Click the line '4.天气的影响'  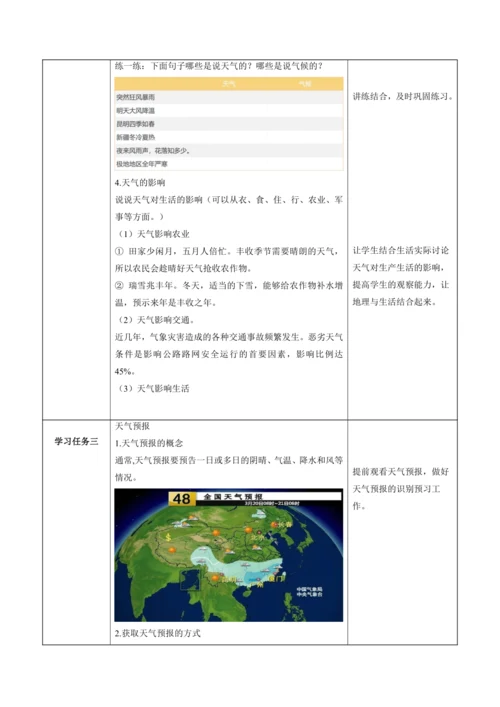pos(140,183)
